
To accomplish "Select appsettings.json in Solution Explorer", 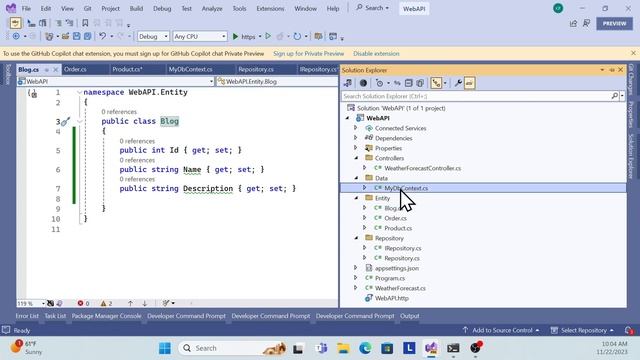I will 397,268.
